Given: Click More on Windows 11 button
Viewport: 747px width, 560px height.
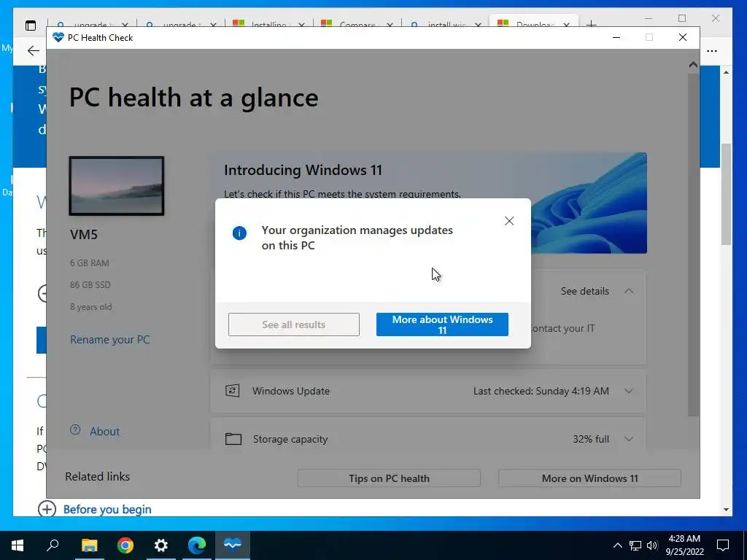Looking at the screenshot, I should [x=589, y=478].
